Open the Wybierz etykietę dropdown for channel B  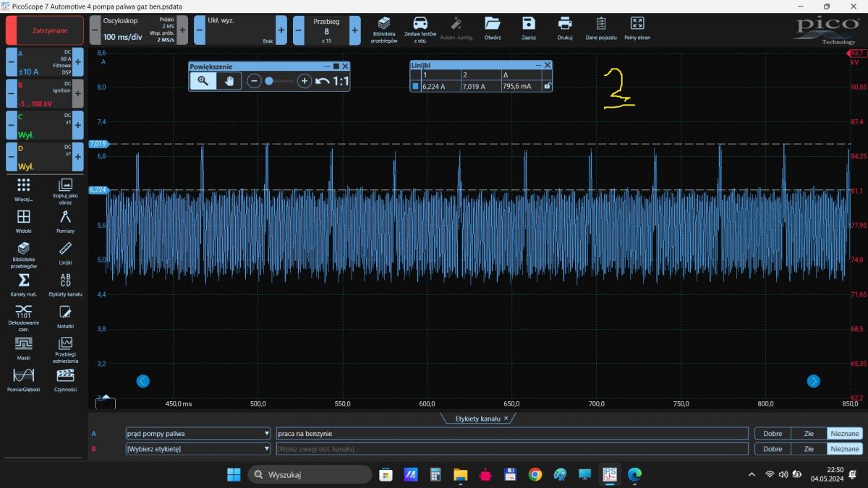click(x=266, y=449)
